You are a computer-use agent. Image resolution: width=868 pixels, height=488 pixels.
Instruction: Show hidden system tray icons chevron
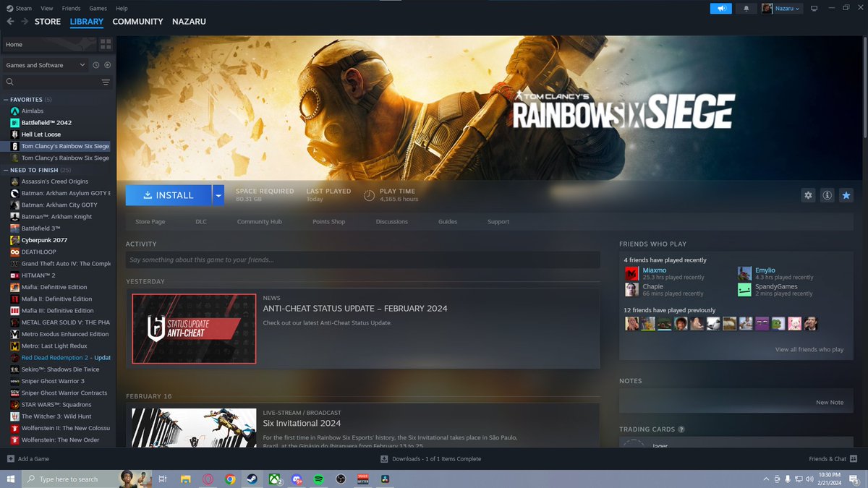click(766, 479)
